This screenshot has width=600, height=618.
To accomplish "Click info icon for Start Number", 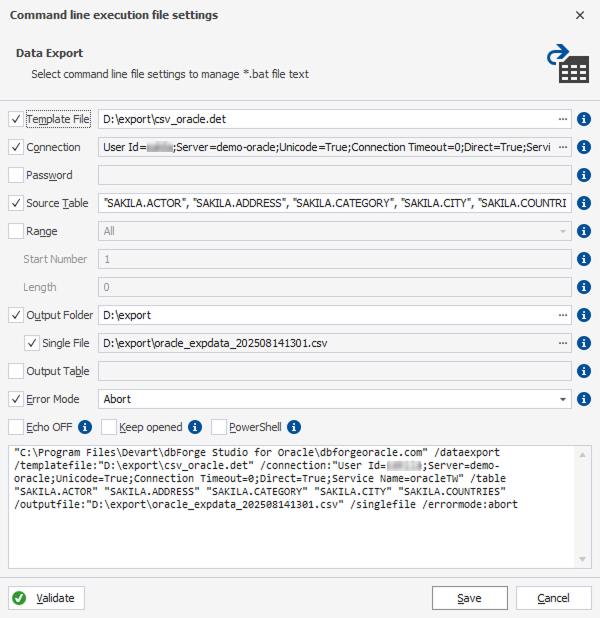I will (x=583, y=259).
